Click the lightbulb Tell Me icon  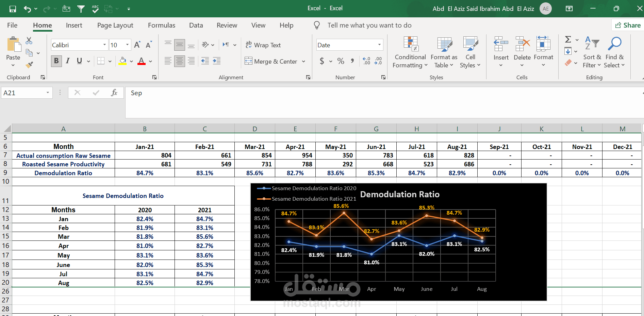(317, 25)
